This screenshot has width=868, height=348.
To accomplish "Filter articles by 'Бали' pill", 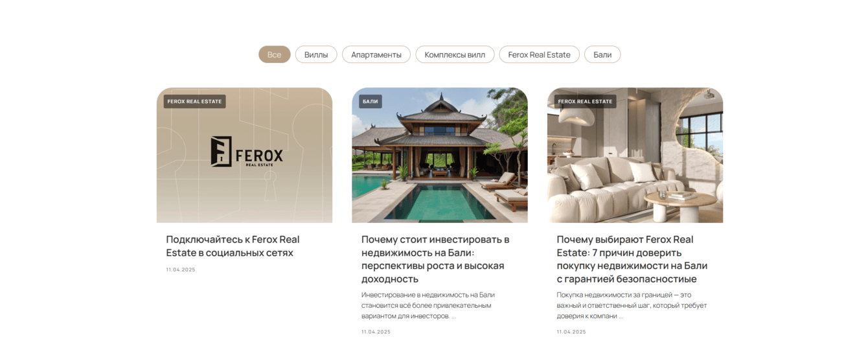I will coord(602,54).
